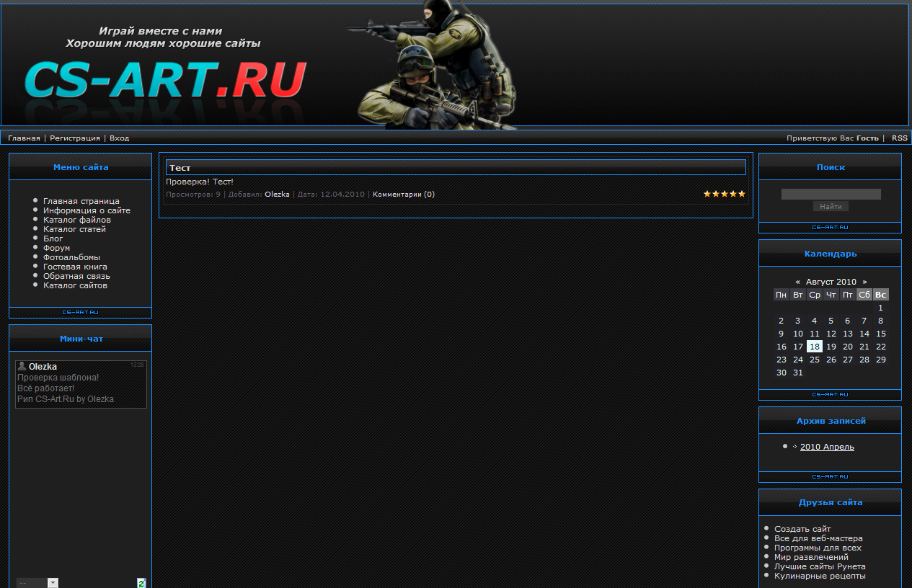Open the Olezka author profile link
The image size is (912, 588).
click(x=277, y=194)
